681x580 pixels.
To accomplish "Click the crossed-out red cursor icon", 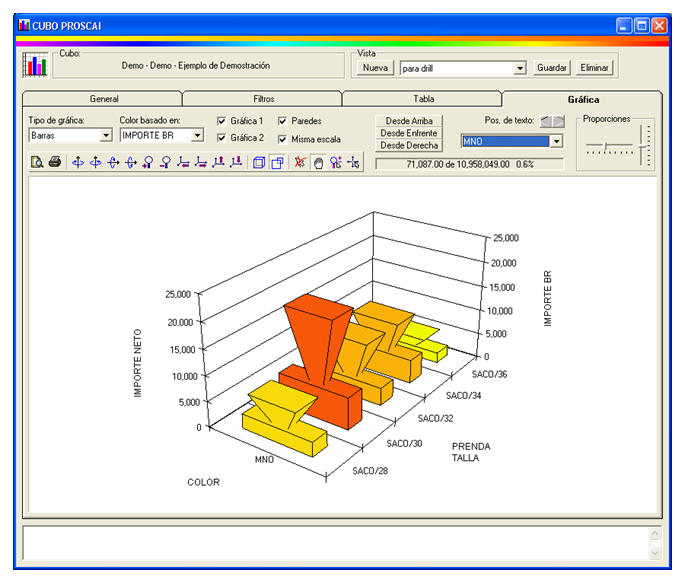I will 300,162.
